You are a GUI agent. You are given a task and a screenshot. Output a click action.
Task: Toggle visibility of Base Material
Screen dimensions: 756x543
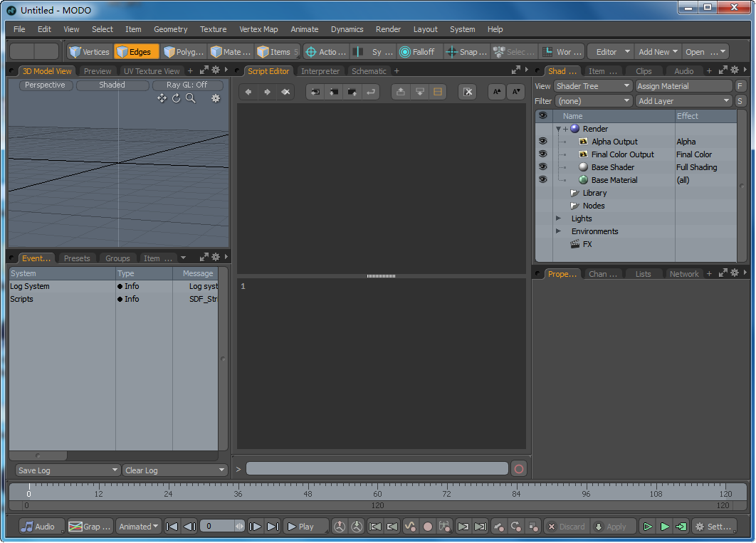coord(542,180)
